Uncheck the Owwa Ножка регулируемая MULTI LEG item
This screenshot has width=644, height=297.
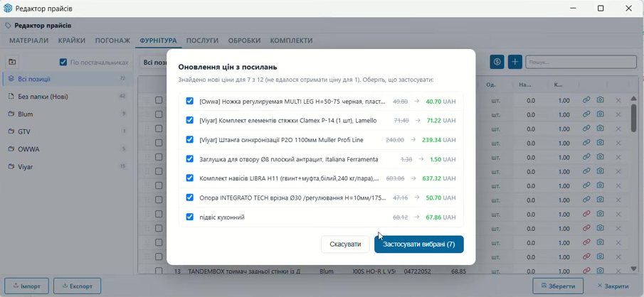click(189, 101)
